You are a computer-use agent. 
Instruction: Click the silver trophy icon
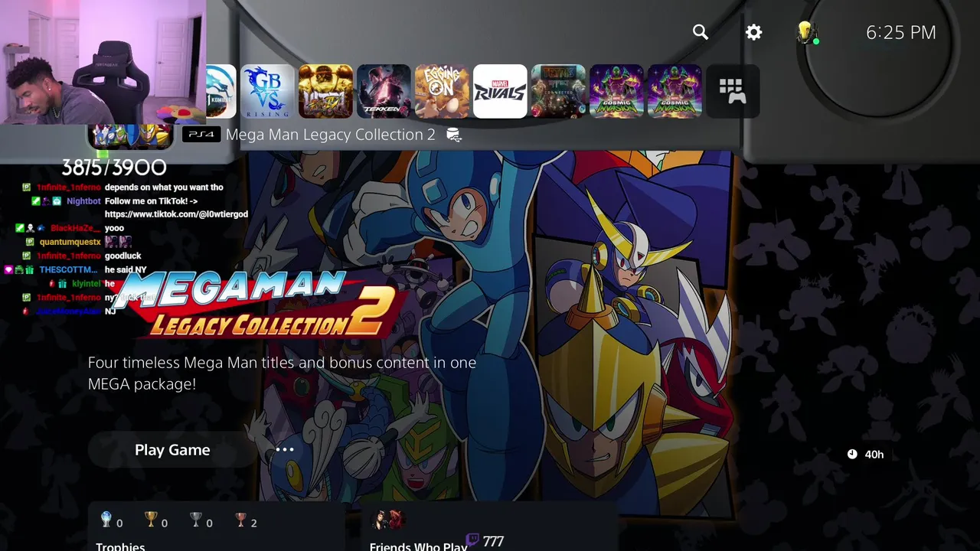coord(196,520)
